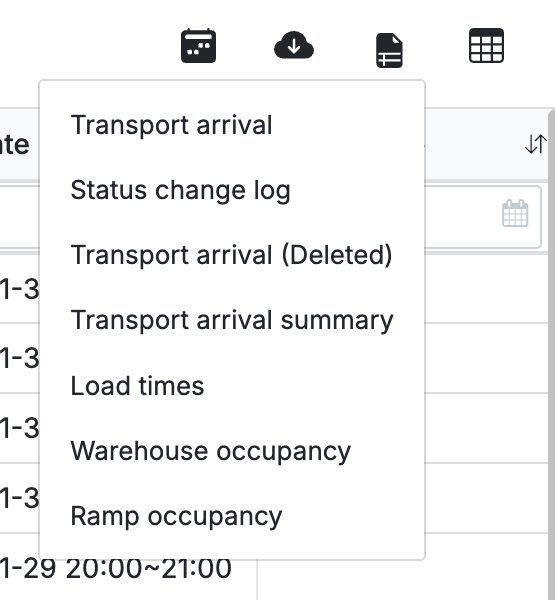Choose Transport arrival summary option
The width and height of the screenshot is (555, 600).
[x=232, y=320]
